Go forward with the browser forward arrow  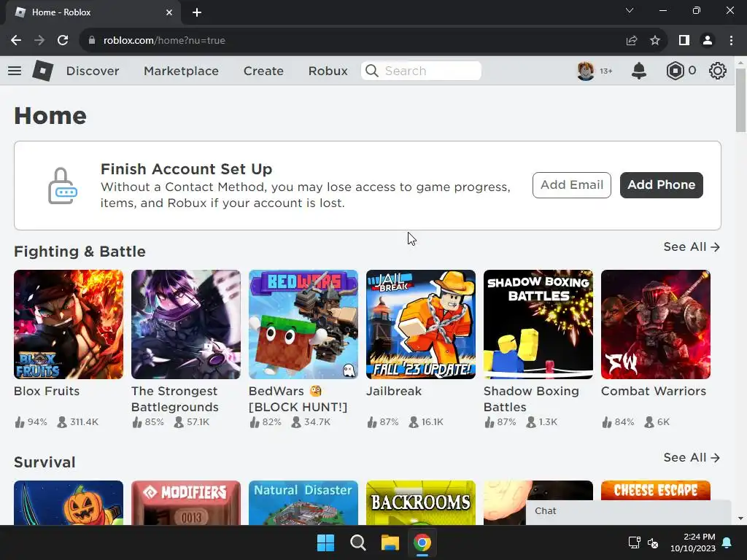39,41
